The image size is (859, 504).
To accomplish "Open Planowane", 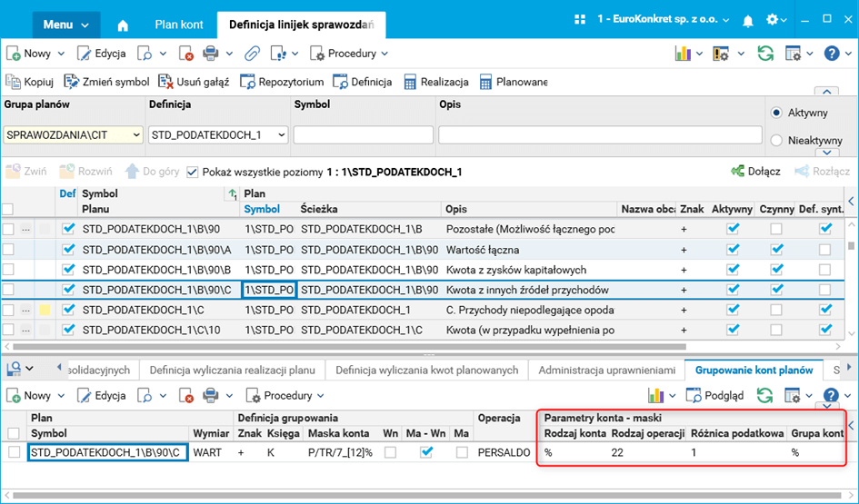I will [514, 82].
